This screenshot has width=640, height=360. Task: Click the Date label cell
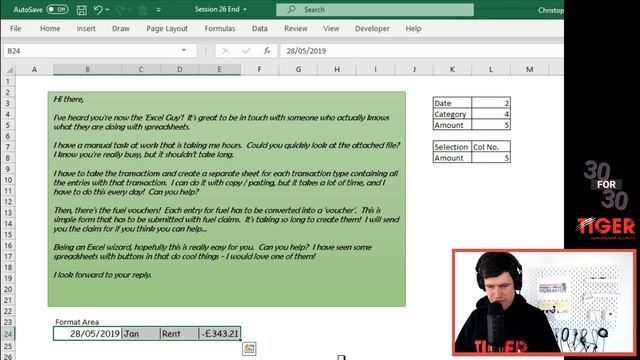452,103
